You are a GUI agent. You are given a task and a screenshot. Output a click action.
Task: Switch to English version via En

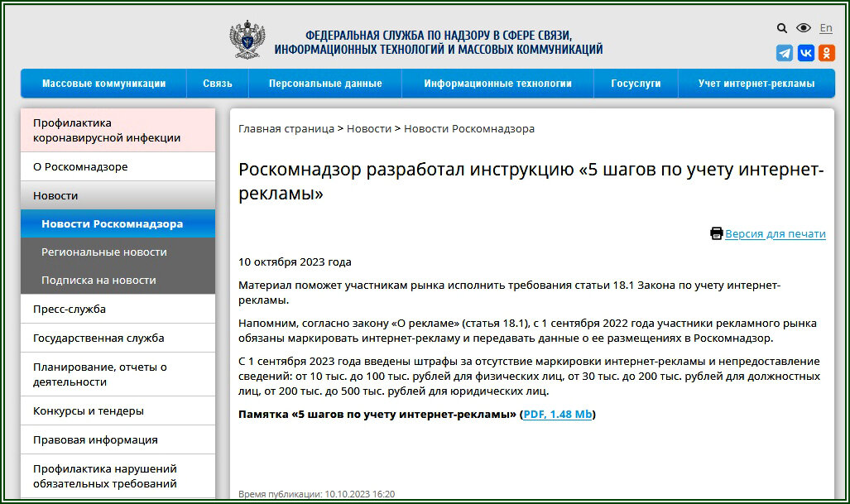coord(826,28)
